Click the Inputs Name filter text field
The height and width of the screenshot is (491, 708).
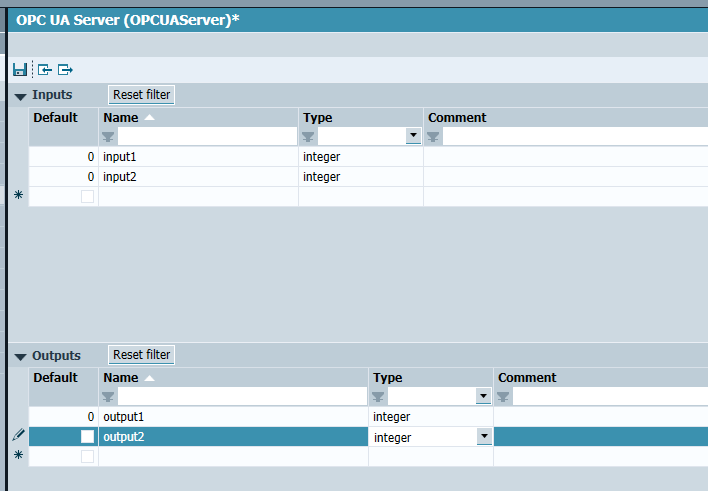[x=207, y=136]
